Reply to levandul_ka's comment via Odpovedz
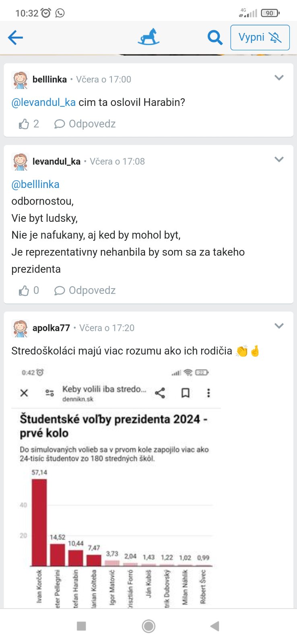This screenshot has height=644, width=297. [85, 291]
